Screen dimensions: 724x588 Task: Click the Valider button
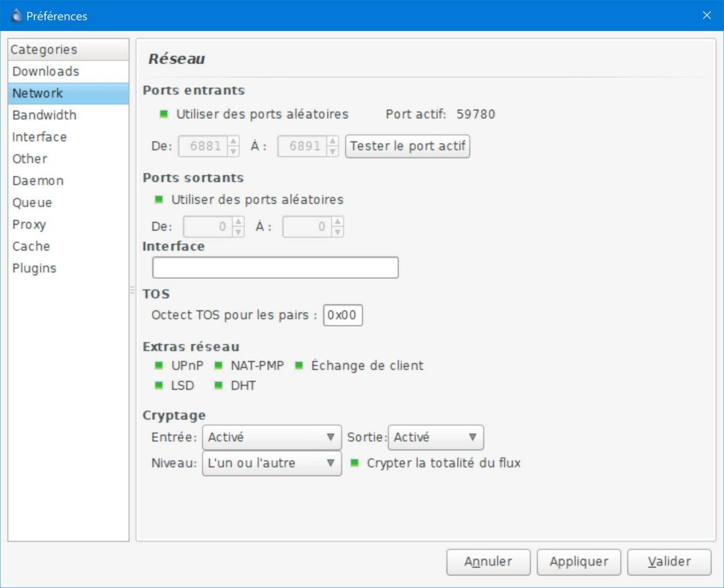click(x=669, y=562)
